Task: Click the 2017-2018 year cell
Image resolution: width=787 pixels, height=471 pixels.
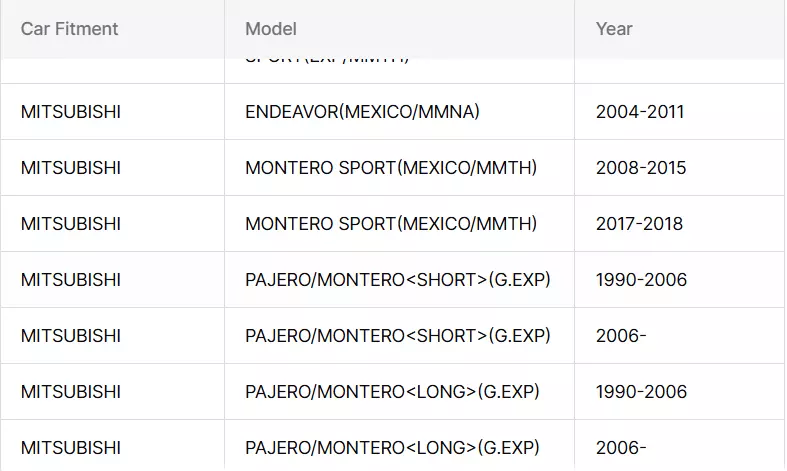Action: coord(639,223)
